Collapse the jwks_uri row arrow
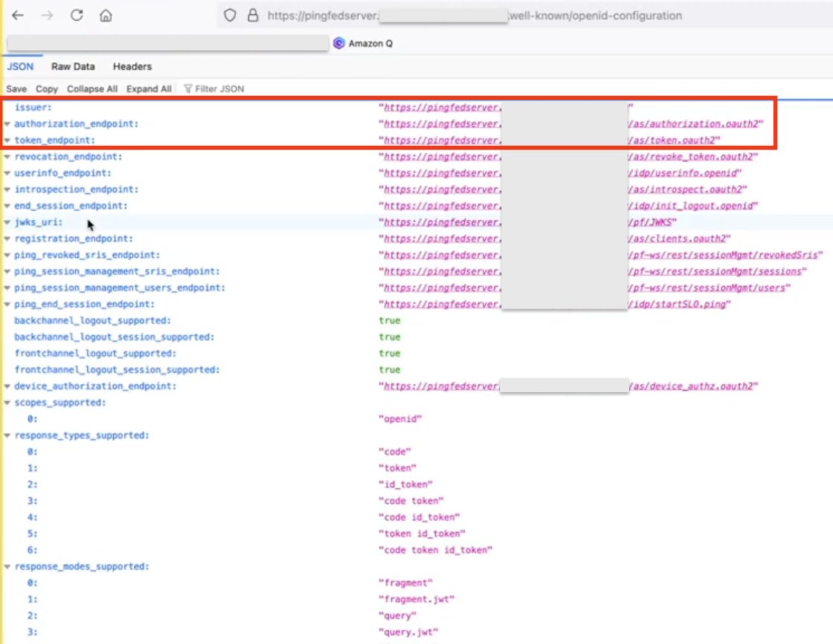Viewport: 833px width, 644px height. (x=7, y=222)
